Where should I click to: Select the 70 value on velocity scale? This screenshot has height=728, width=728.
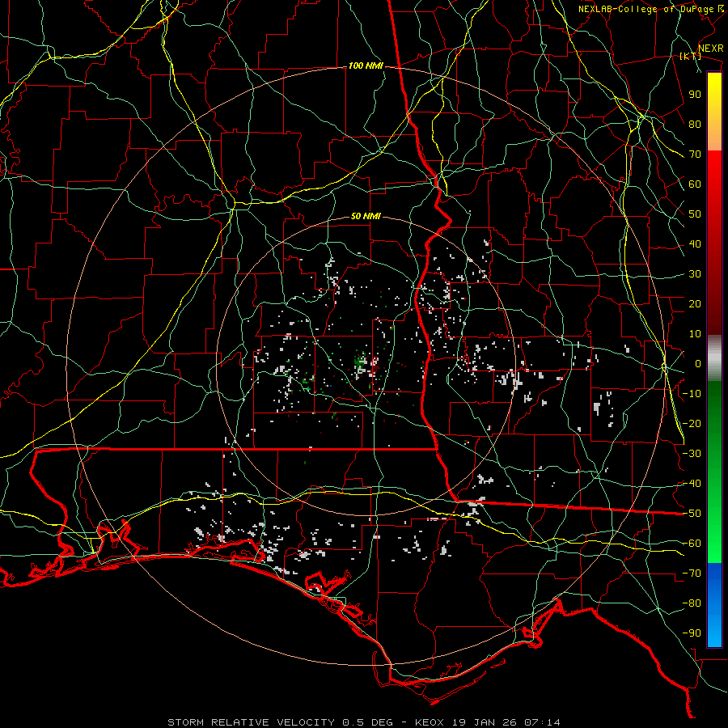point(695,154)
